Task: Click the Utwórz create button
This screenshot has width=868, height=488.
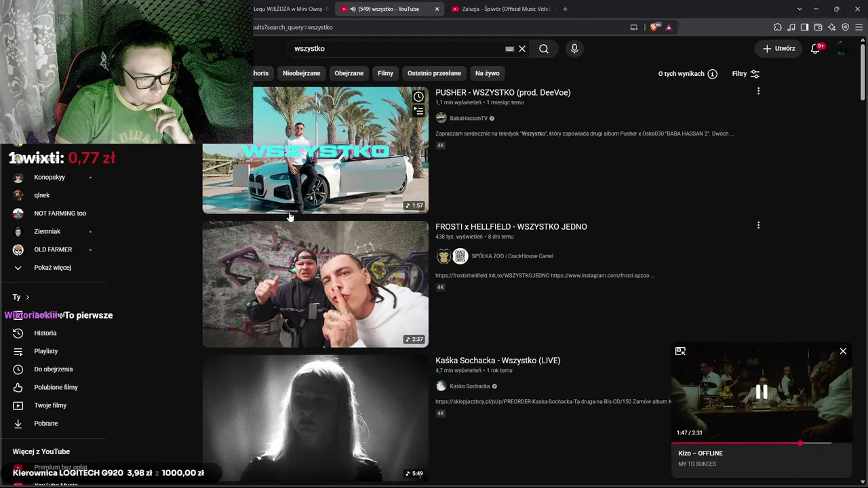Action: [x=778, y=49]
